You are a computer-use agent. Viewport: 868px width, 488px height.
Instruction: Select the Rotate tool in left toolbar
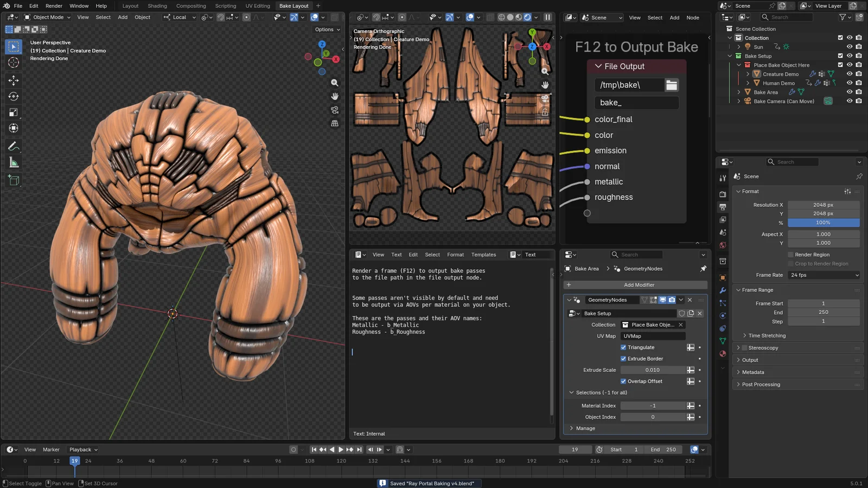click(14, 97)
